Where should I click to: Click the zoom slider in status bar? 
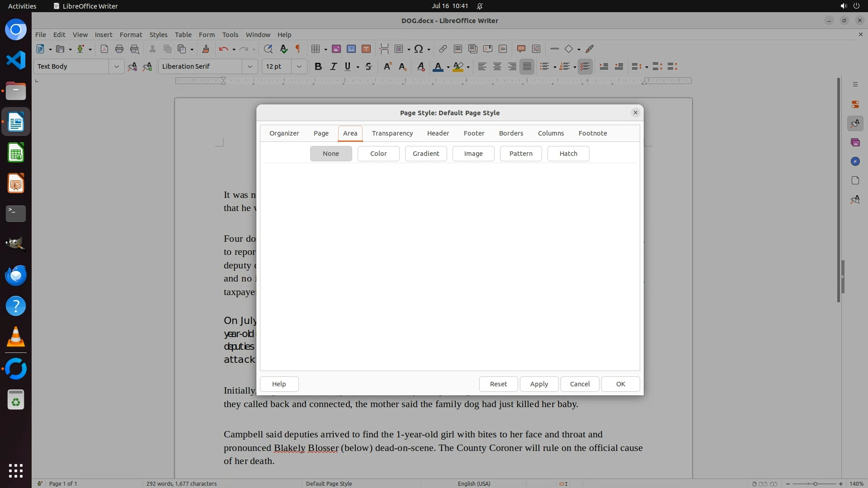coord(815,483)
